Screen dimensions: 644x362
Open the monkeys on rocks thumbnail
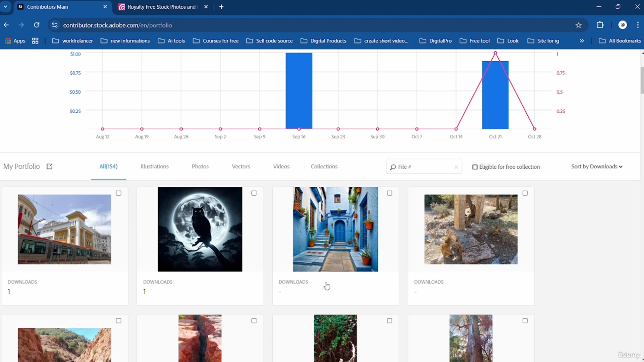[471, 229]
